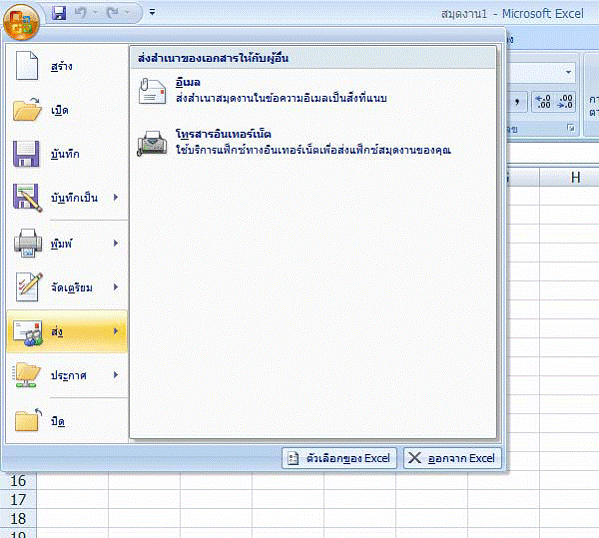This screenshot has height=538, width=599.
Task: Expand the จัดเตรียม (Prepare) submenu arrow
Action: click(x=116, y=287)
